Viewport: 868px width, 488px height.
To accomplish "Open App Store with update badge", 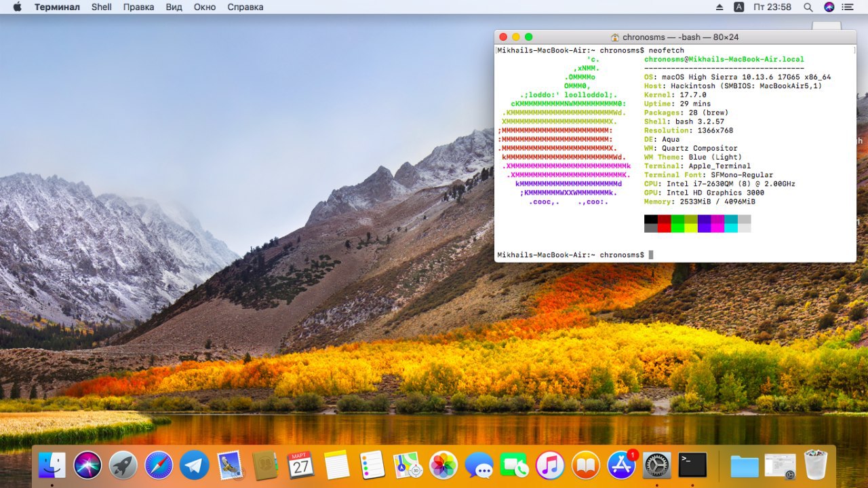I will coord(621,465).
